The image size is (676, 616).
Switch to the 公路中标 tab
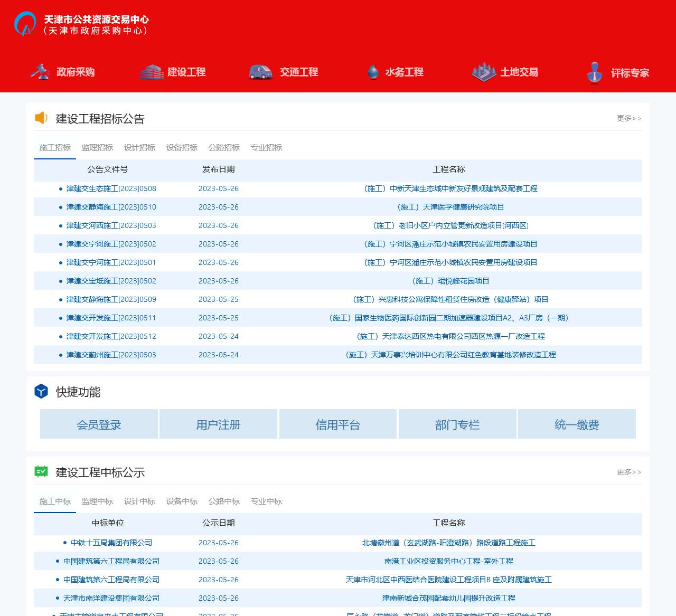click(x=224, y=501)
